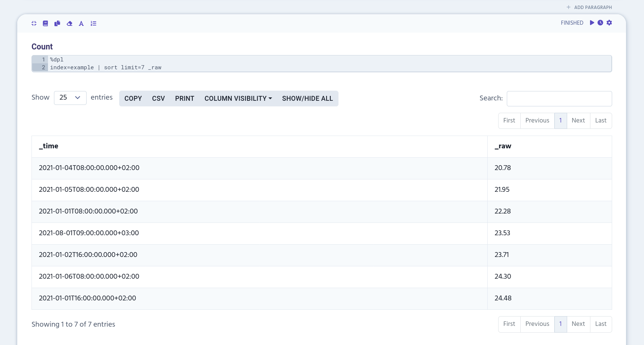The height and width of the screenshot is (345, 644).
Task: Click the collapse/compress paragraph icon
Action: pyautogui.click(x=34, y=23)
